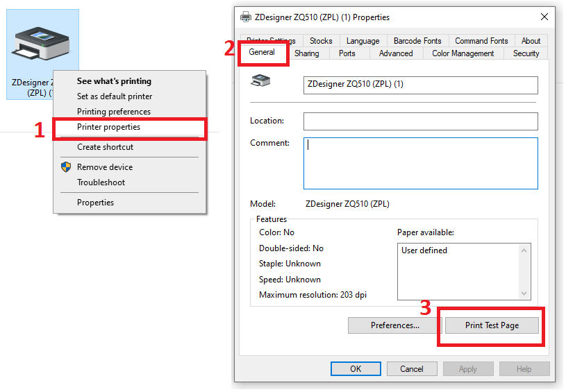Switch to the General tab
The image size is (566, 392).
point(262,52)
